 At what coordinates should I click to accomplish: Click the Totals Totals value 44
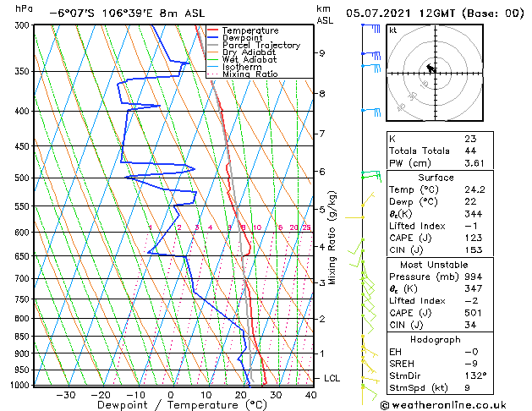coord(470,151)
